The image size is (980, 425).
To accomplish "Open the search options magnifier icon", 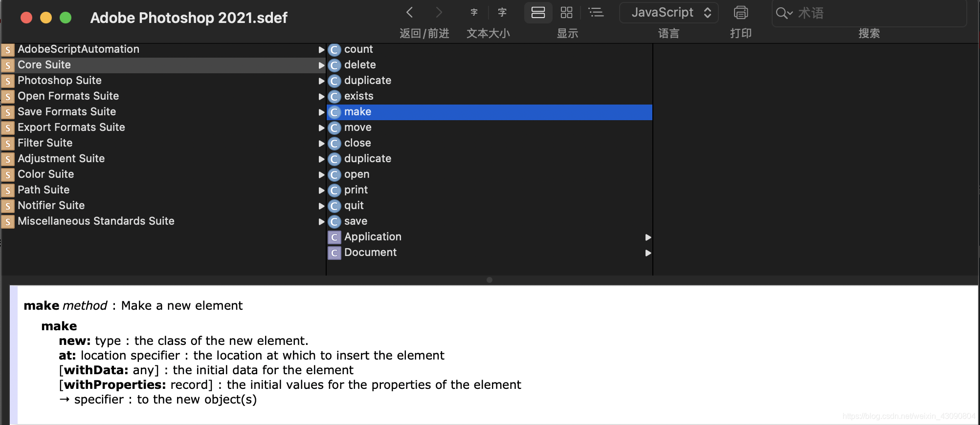I will pyautogui.click(x=784, y=13).
